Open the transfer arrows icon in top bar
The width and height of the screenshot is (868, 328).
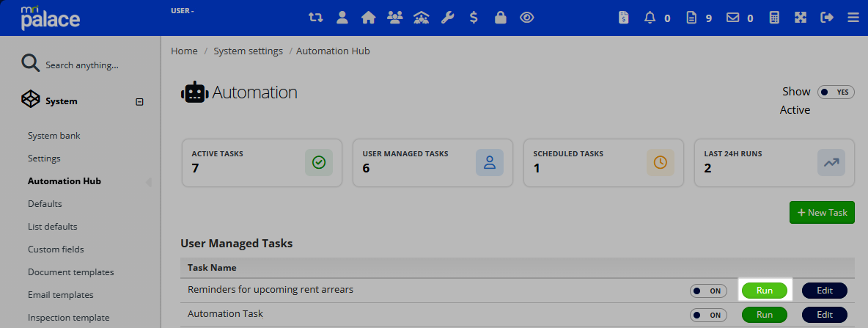coord(315,18)
